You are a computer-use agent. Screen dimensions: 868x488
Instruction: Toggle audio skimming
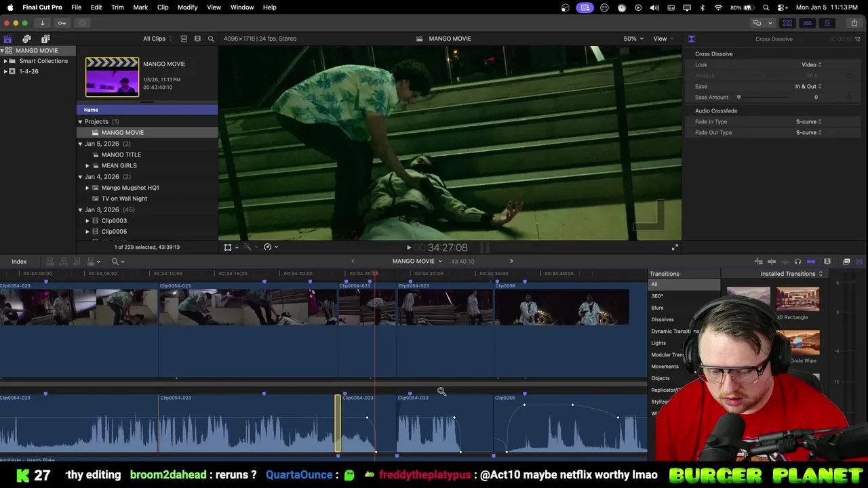point(785,262)
